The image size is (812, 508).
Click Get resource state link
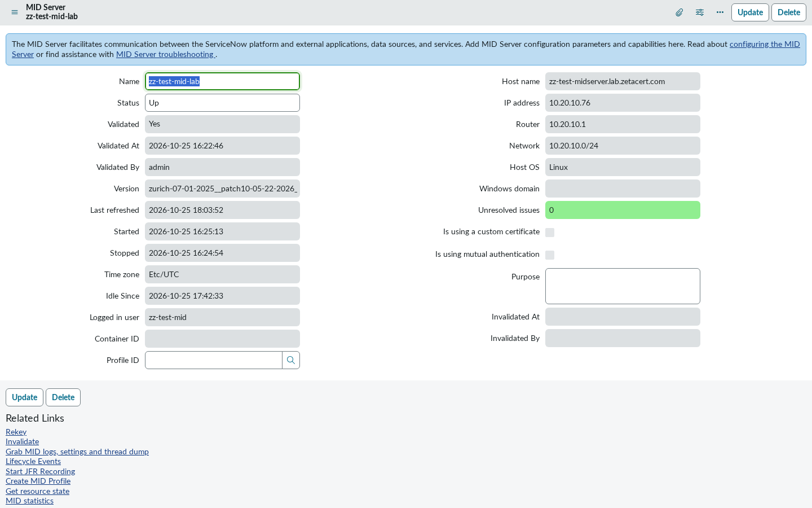(37, 491)
